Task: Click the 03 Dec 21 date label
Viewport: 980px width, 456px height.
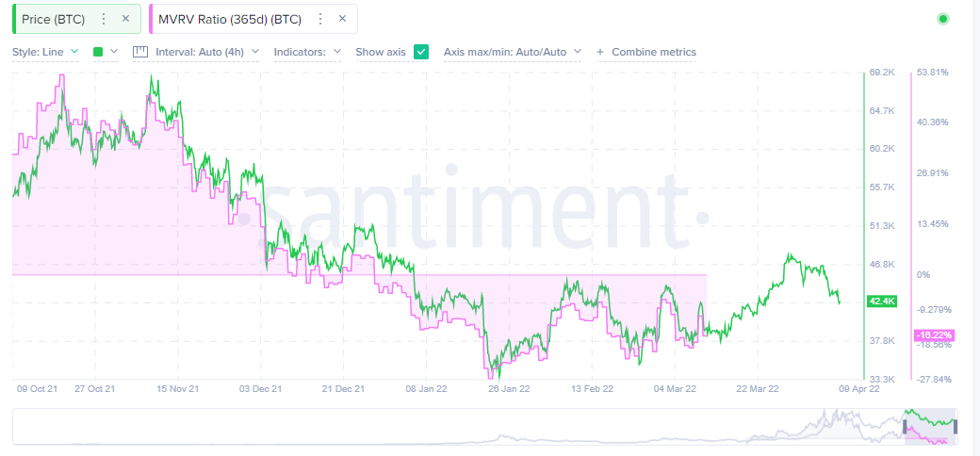Action: pos(261,388)
